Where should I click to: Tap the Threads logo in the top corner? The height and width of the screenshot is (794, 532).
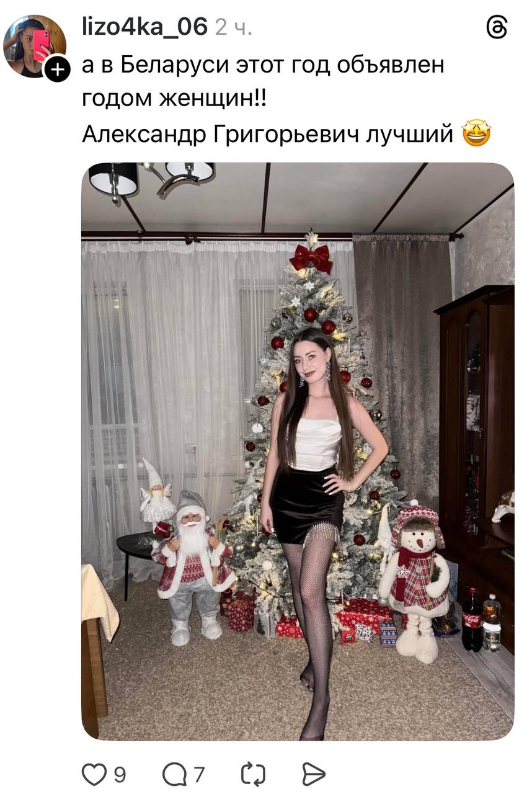tap(497, 27)
